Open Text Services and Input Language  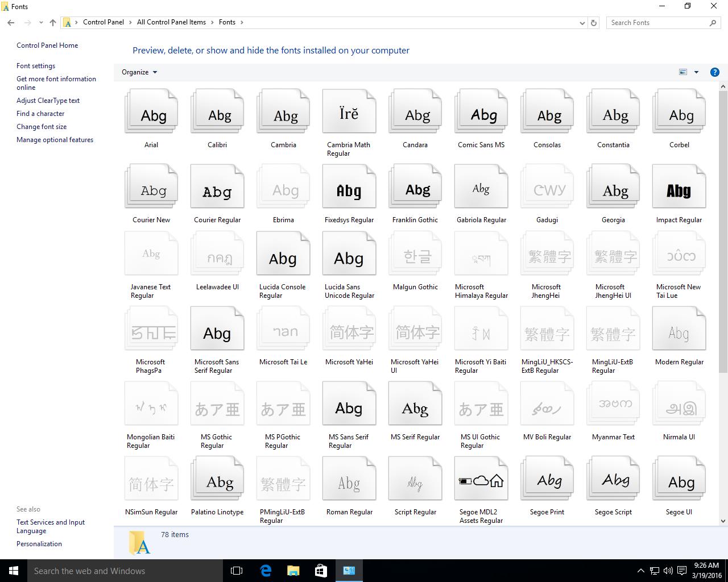pyautogui.click(x=51, y=526)
